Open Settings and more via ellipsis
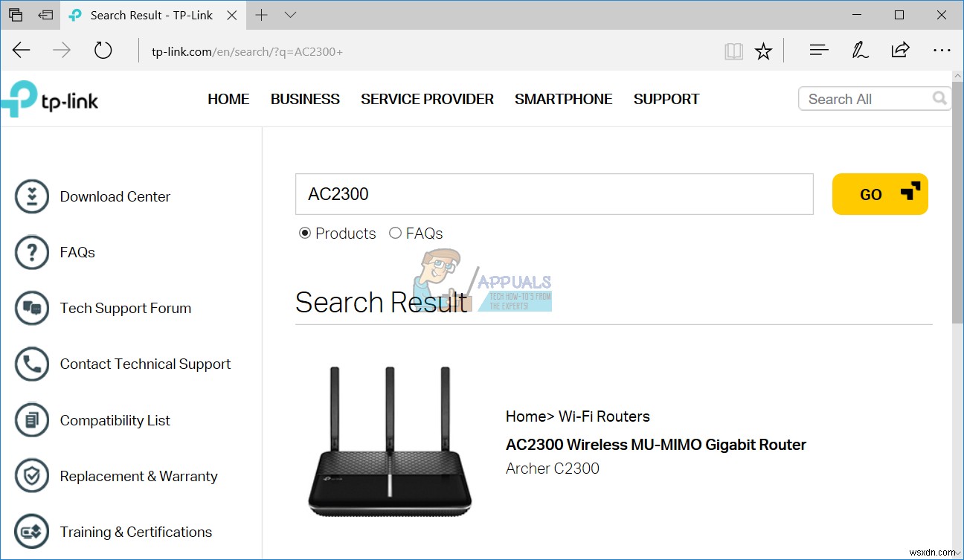 942,51
